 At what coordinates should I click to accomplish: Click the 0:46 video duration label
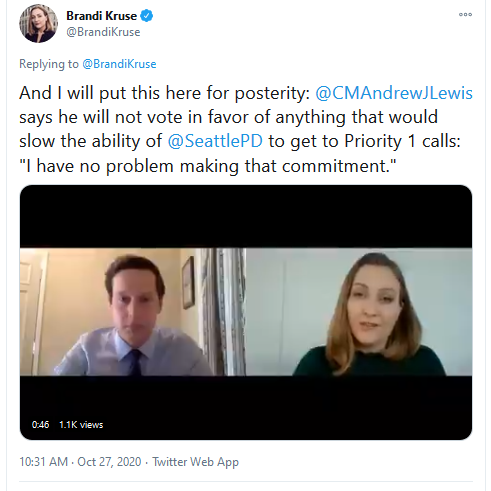[x=40, y=425]
